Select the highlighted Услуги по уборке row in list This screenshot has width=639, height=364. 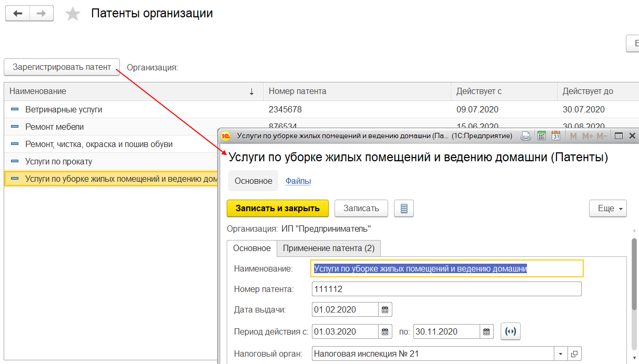(x=110, y=179)
